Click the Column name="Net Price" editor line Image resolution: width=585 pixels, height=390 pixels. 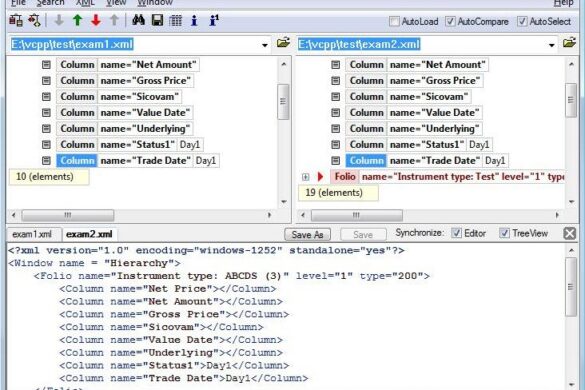tap(168, 289)
